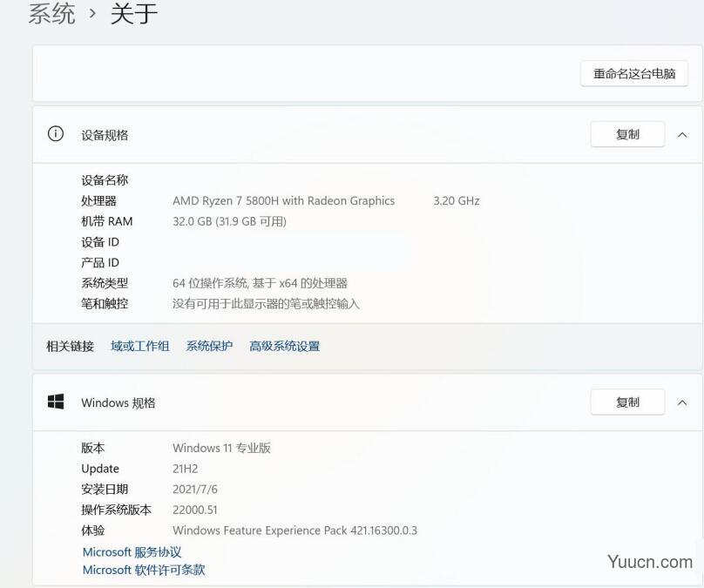The width and height of the screenshot is (704, 588).
Task: Click the 设备 ID label
Action: pos(100,242)
